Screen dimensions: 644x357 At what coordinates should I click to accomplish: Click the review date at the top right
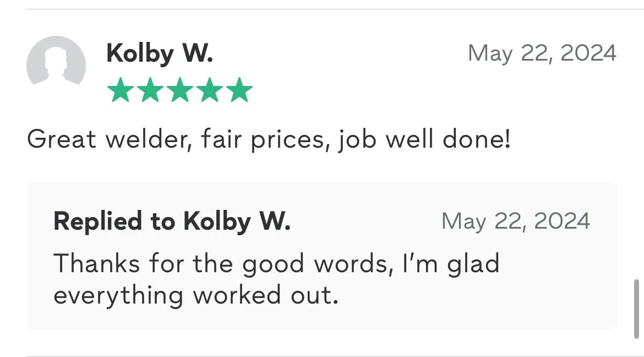pyautogui.click(x=542, y=53)
